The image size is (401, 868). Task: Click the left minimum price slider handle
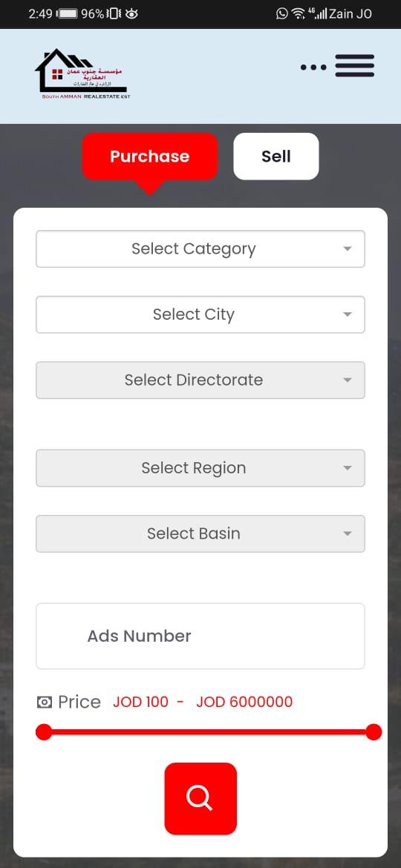pos(44,731)
